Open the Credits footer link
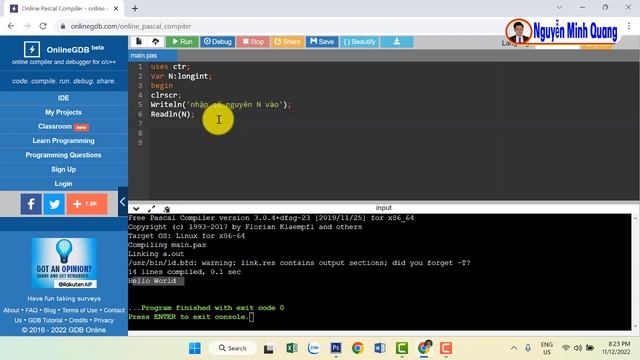640x360 pixels. (78, 320)
